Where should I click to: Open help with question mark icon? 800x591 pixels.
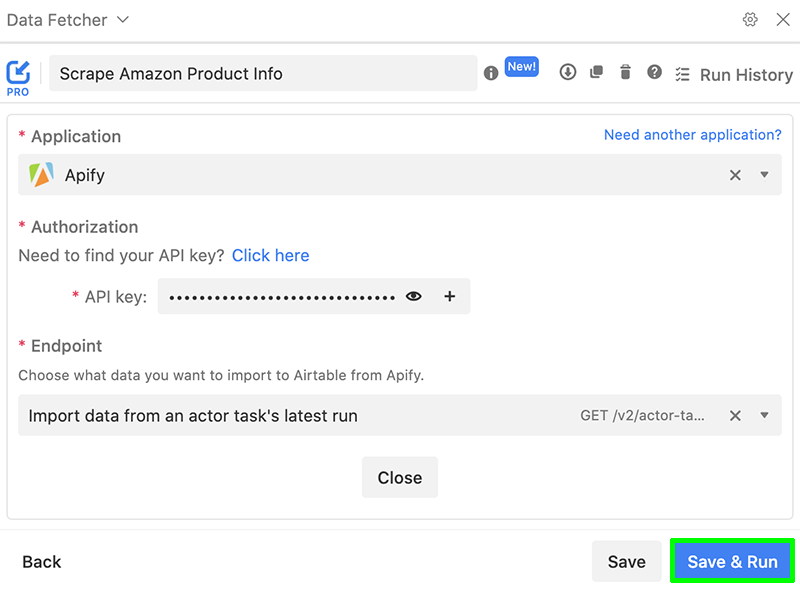(x=654, y=72)
